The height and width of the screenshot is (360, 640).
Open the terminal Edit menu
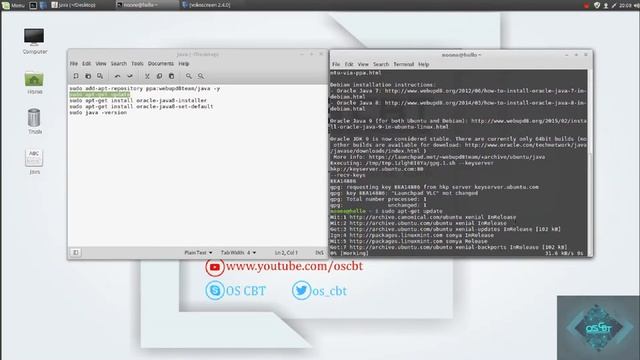[x=349, y=64]
